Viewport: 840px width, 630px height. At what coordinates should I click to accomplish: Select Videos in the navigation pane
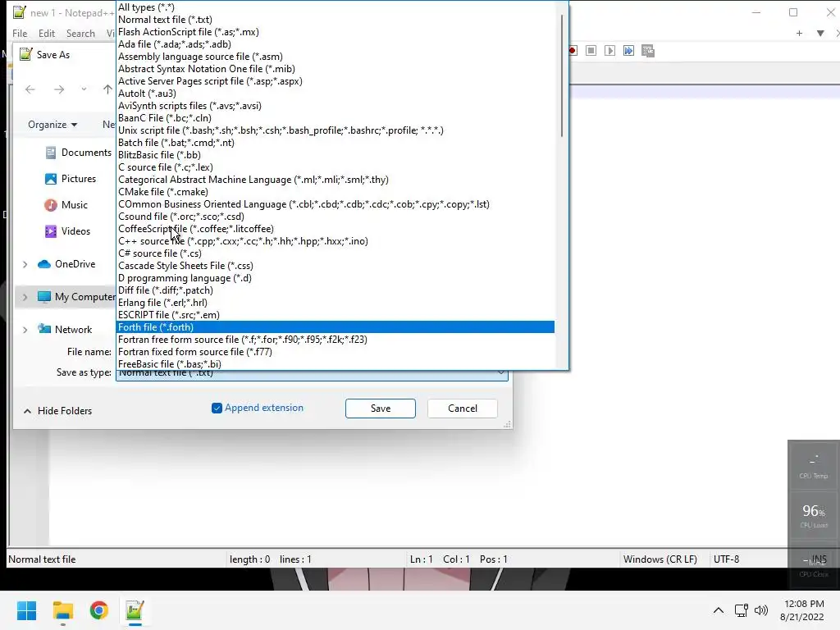tap(68, 231)
